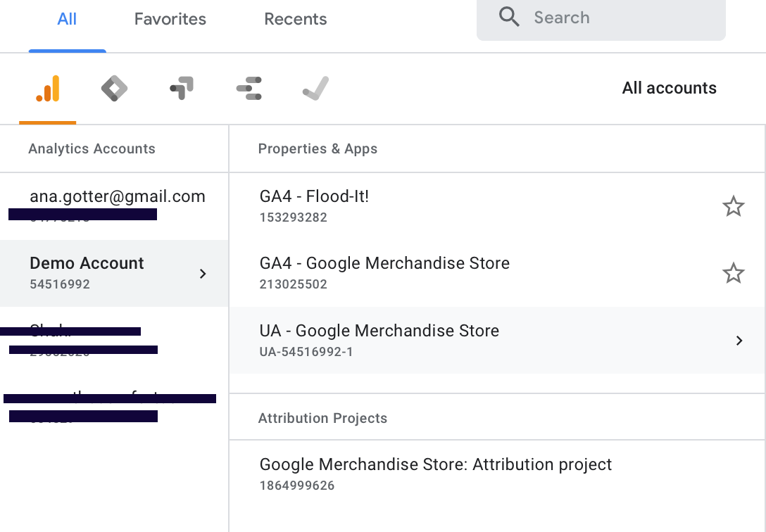Click the Attribution Projects header
This screenshot has height=532, width=766.
(322, 418)
